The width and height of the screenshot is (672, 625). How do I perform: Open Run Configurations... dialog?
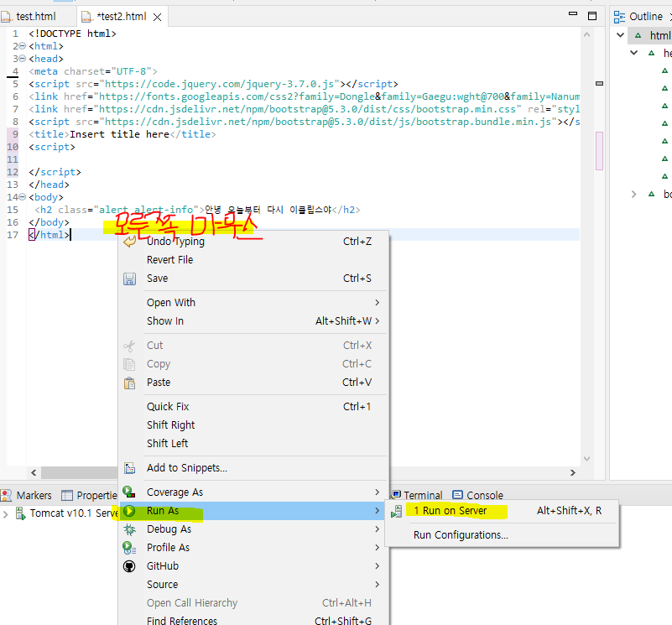point(503,535)
